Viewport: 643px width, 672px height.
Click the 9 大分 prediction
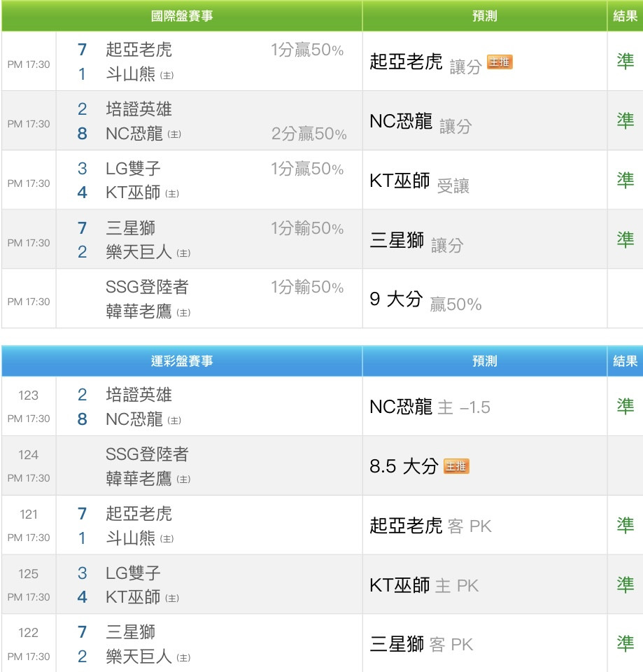tap(396, 299)
